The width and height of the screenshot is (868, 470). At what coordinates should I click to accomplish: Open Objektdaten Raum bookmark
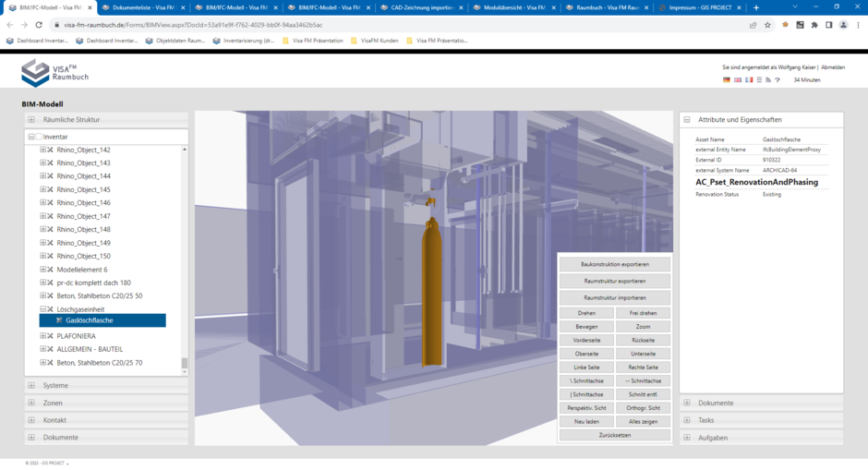point(175,41)
